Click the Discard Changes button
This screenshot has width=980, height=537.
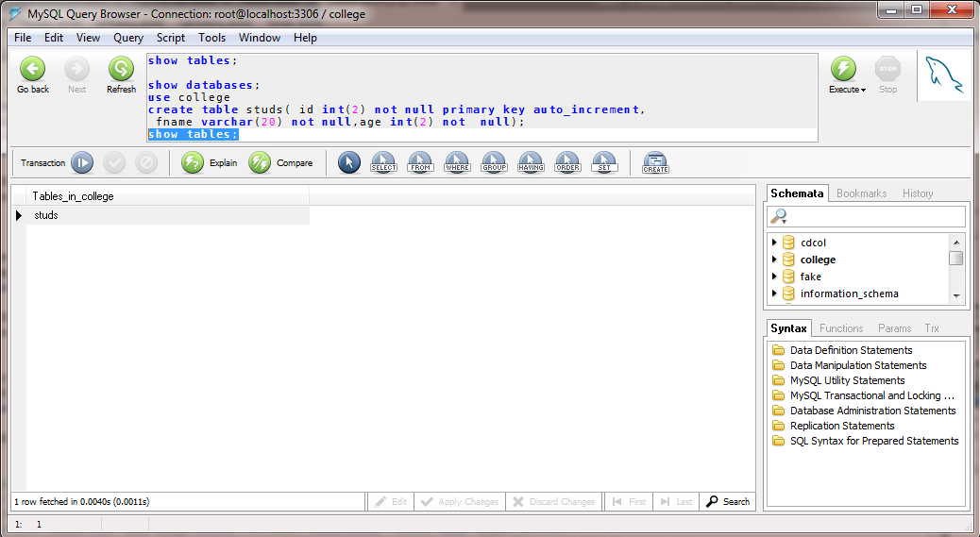[554, 501]
